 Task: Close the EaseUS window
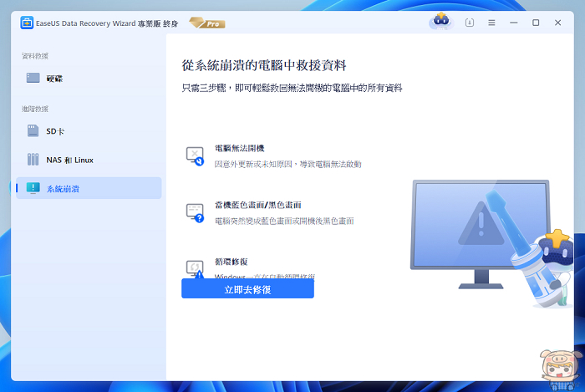pos(557,23)
